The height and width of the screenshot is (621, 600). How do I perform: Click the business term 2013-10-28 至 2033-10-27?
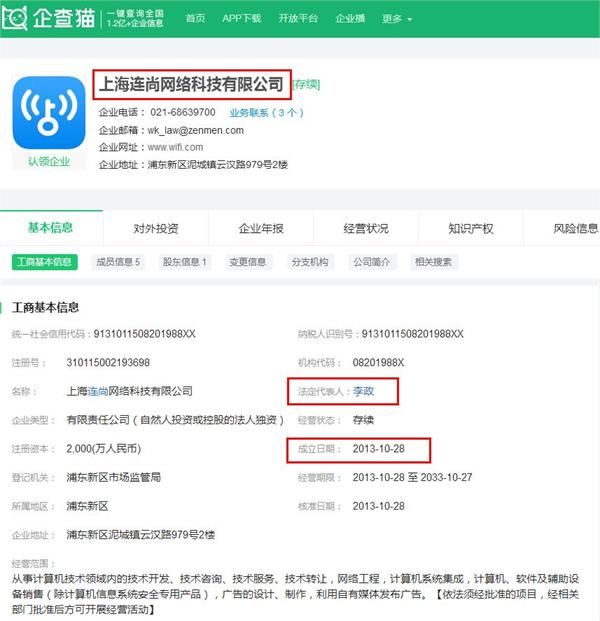pos(412,477)
